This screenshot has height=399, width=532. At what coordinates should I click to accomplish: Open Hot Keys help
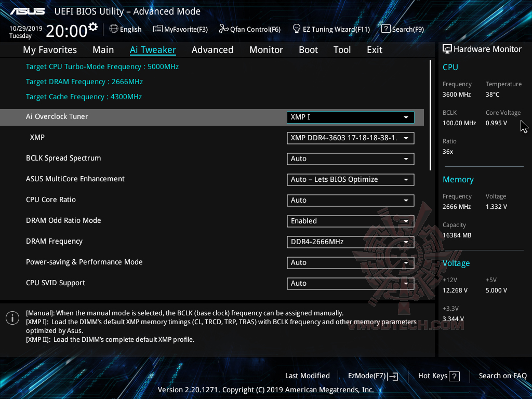(x=438, y=376)
